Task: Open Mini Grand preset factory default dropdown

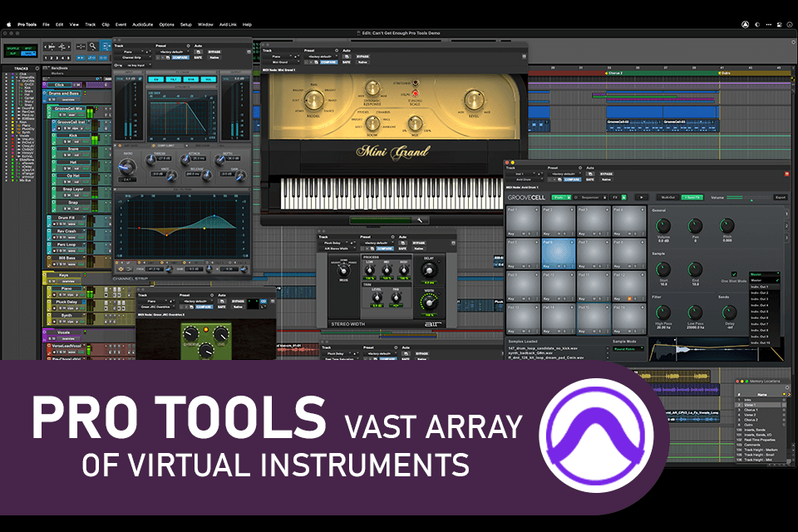Action: pos(321,57)
